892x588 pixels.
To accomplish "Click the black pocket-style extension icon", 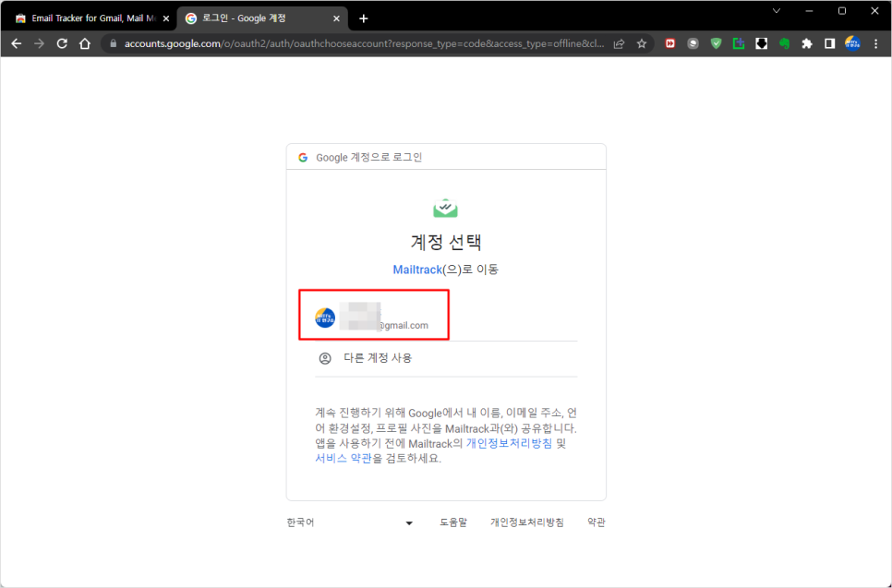I will coord(761,43).
